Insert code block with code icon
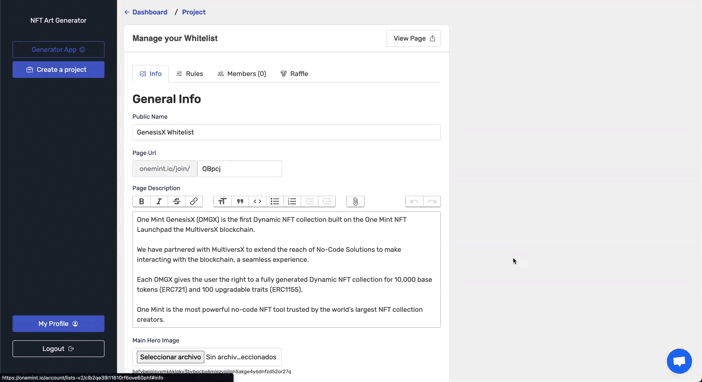702x382 pixels. 257,202
